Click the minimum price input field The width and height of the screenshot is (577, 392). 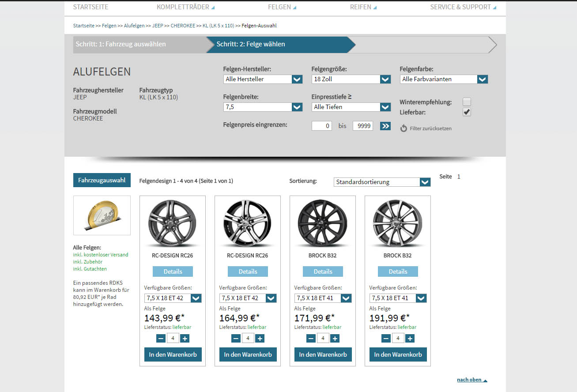[x=322, y=126]
